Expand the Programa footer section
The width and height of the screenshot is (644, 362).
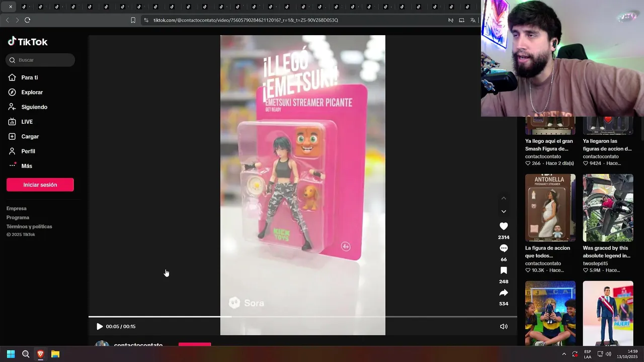pyautogui.click(x=18, y=217)
